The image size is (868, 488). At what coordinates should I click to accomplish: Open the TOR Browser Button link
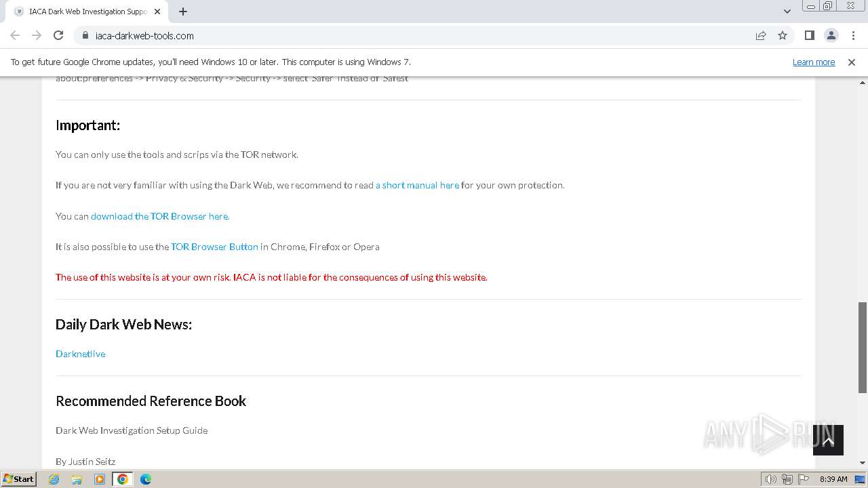coord(214,247)
